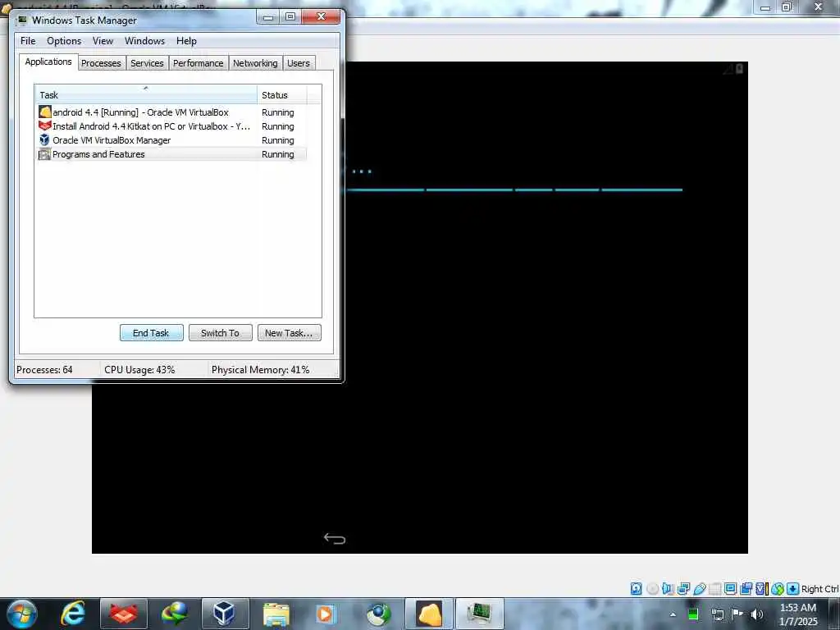Click the volume speaker tray icon
This screenshot has width=840, height=630.
point(757,614)
